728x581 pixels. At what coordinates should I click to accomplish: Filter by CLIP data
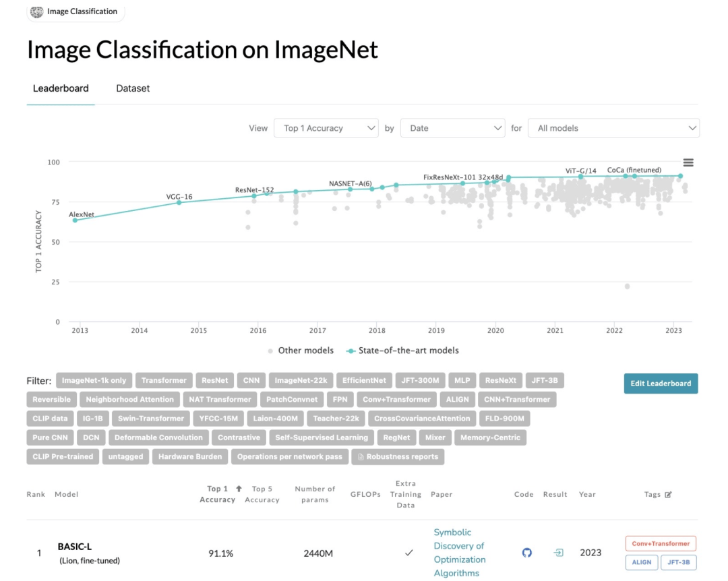50,419
